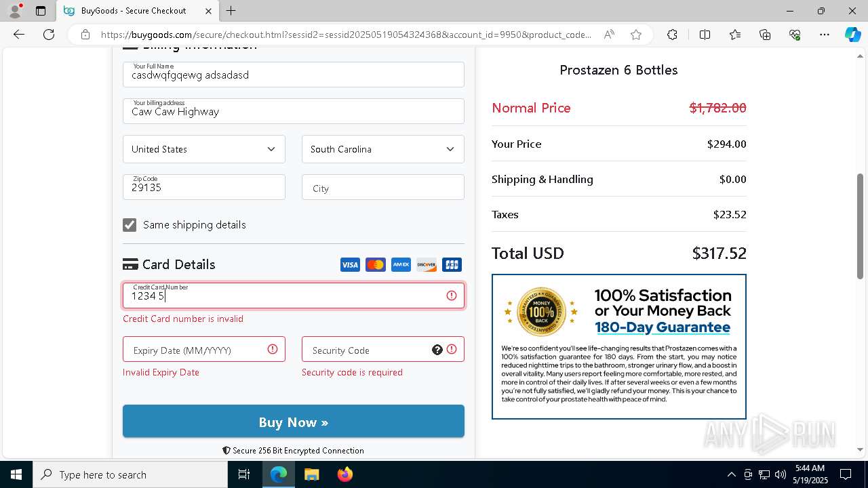Click the error icon in credit card field

(452, 296)
